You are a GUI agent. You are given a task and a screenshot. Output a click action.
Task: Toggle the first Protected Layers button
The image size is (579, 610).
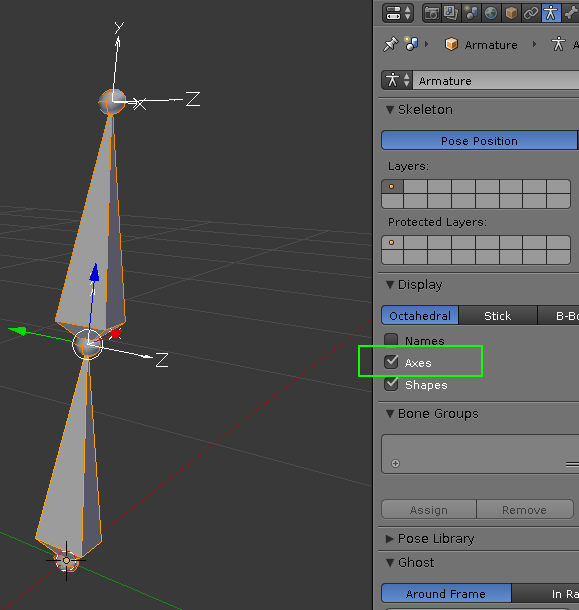click(x=392, y=243)
